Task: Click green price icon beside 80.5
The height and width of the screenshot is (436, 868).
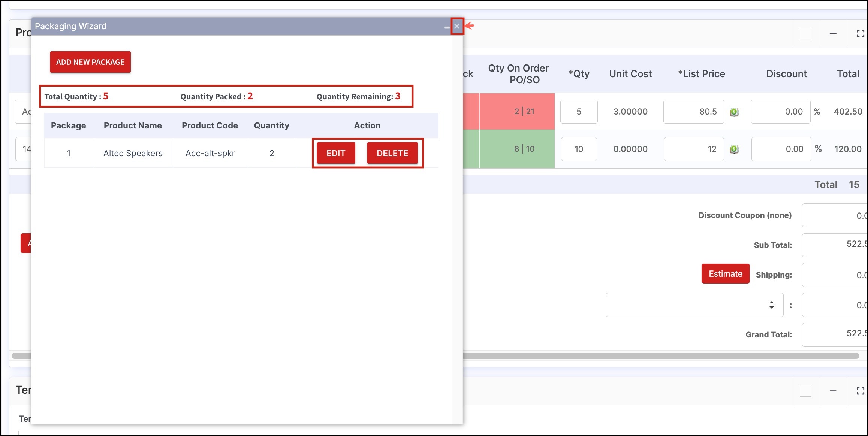Action: pos(734,112)
